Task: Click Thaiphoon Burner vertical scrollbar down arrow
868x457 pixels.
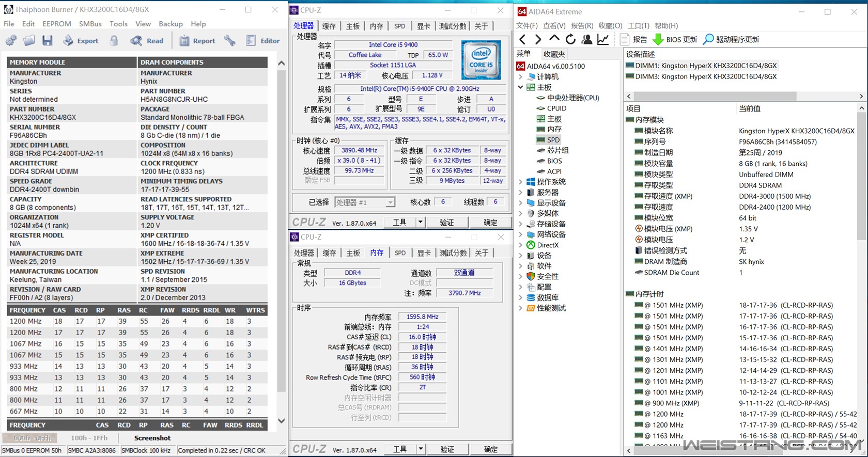Action: click(282, 421)
